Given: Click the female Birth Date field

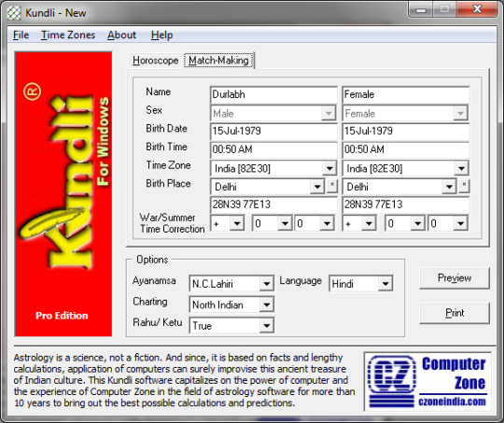Looking at the screenshot, I should click(405, 132).
